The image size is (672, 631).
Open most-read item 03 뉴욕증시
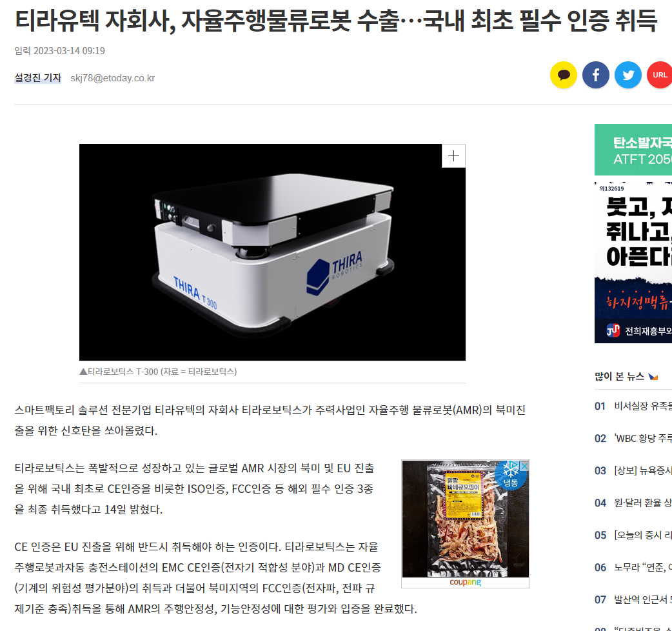(633, 470)
